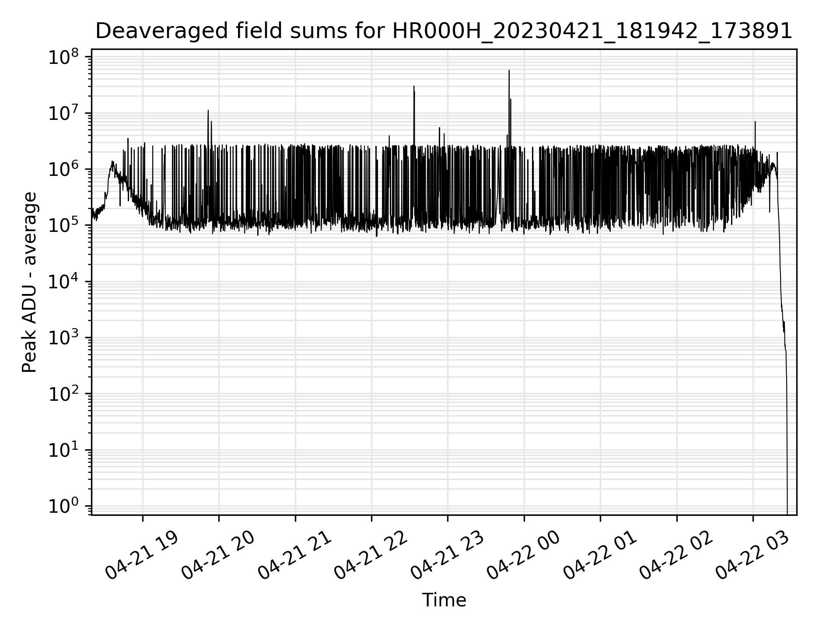Click the 10^2 y-axis tick label
The width and height of the screenshot is (840, 630).
pos(63,394)
